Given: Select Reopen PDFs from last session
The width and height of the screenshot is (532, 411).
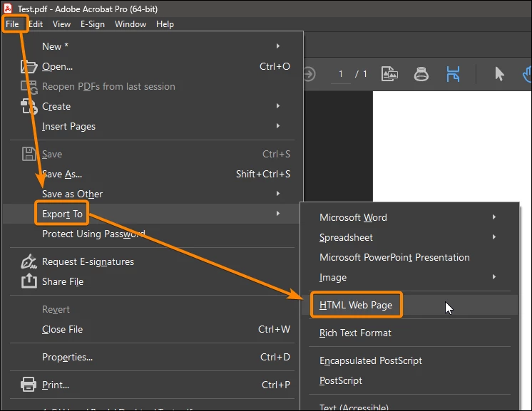Looking at the screenshot, I should coord(153,86).
